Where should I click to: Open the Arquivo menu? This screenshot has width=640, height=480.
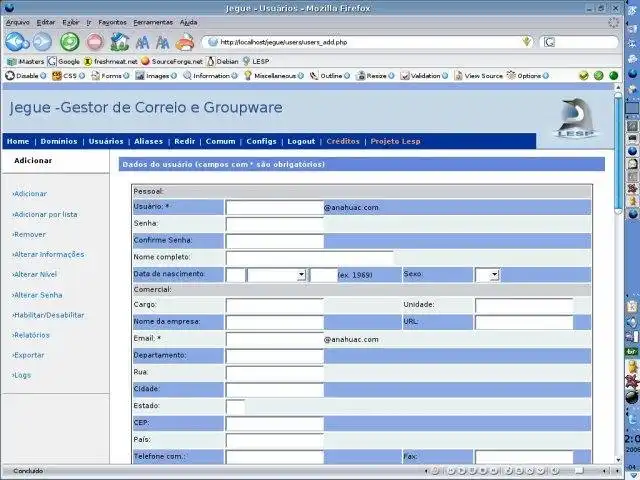(x=18, y=22)
